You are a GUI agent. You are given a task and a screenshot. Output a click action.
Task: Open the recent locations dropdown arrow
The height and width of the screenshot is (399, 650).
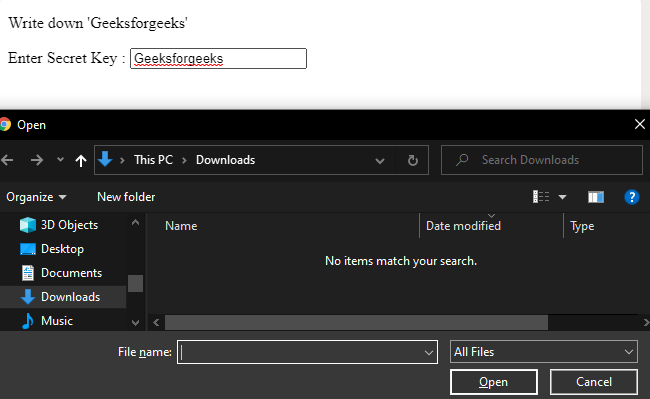(61, 160)
